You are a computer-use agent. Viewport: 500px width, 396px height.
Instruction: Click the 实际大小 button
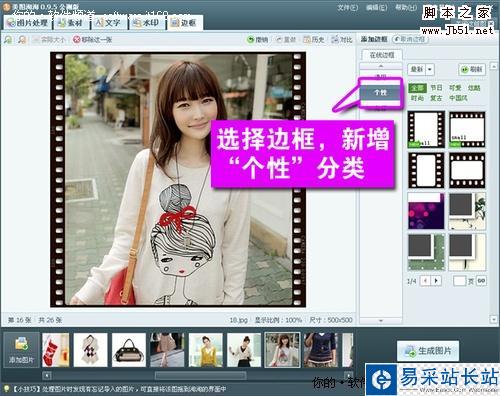tap(49, 40)
